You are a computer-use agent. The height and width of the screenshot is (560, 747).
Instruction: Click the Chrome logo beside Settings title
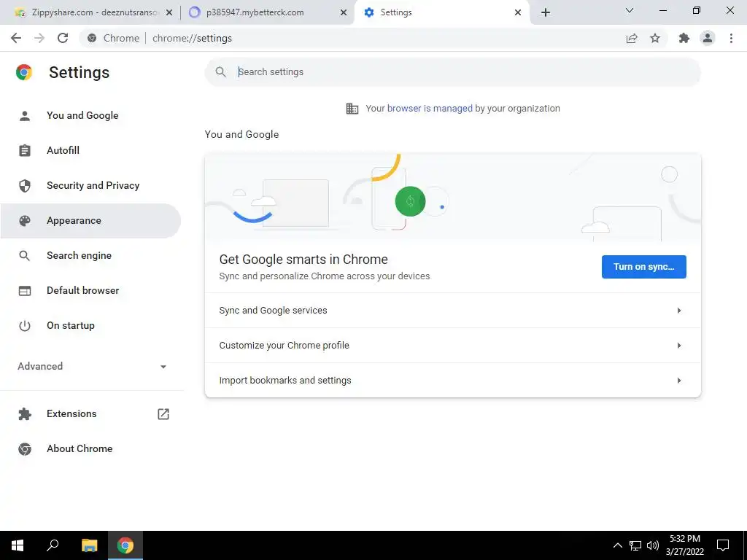(x=24, y=72)
